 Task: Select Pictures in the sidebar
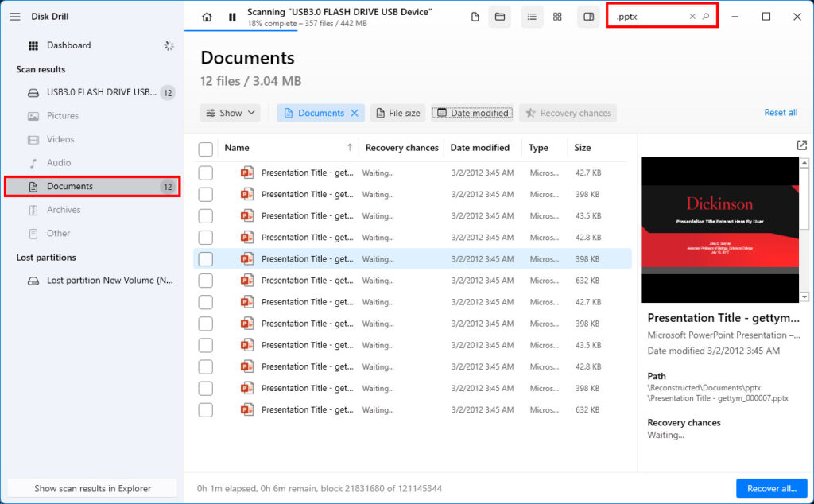(x=64, y=116)
